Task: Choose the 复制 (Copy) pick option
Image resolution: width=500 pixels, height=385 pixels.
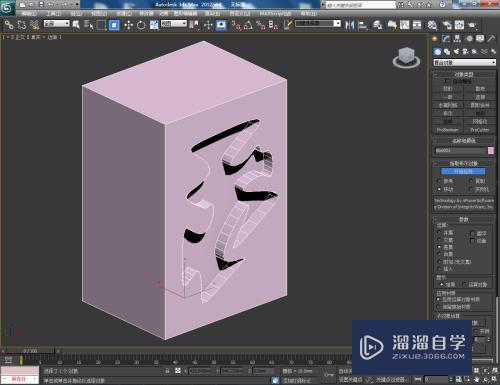Action: coord(471,181)
